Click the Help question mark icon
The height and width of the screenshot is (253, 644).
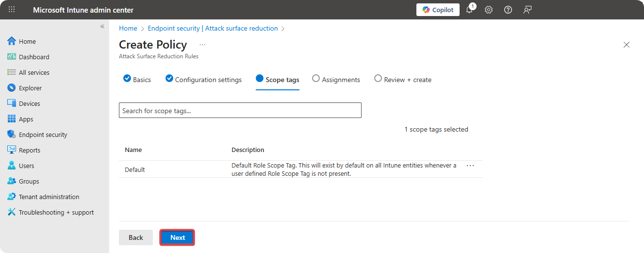coord(508,10)
